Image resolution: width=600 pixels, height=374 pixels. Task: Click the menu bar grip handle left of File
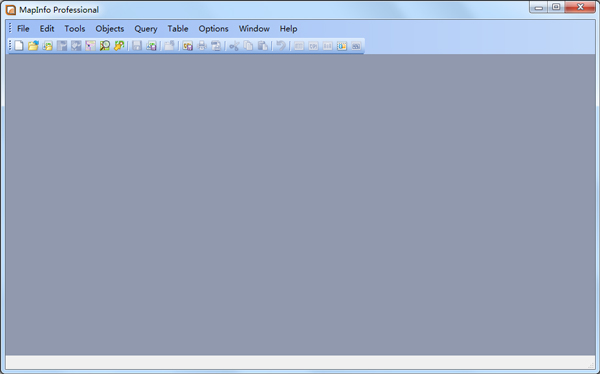click(x=10, y=28)
